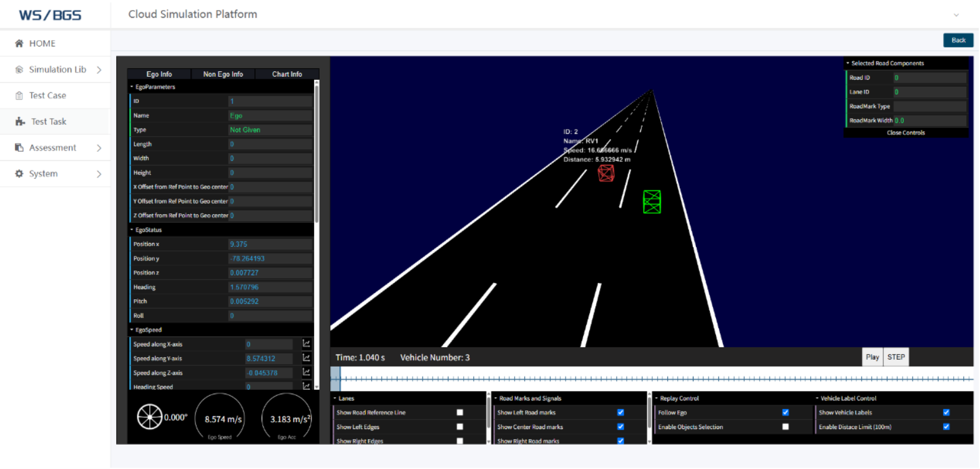
Task: Open Test Task menu item
Action: pos(55,122)
